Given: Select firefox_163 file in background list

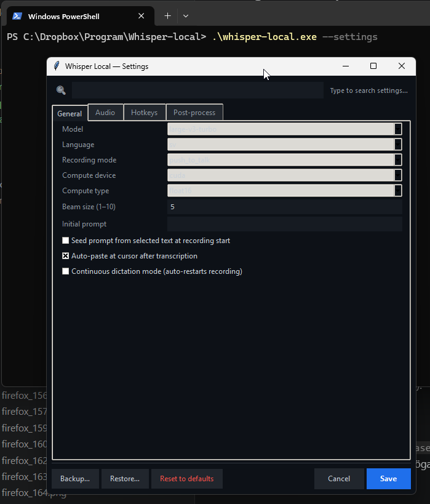Looking at the screenshot, I should pyautogui.click(x=25, y=477).
